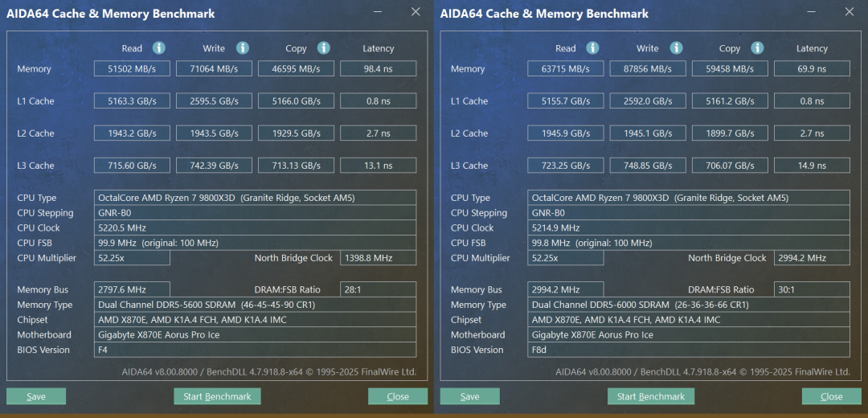
Task: Minimize the left AIDA64 benchmark window
Action: [378, 11]
